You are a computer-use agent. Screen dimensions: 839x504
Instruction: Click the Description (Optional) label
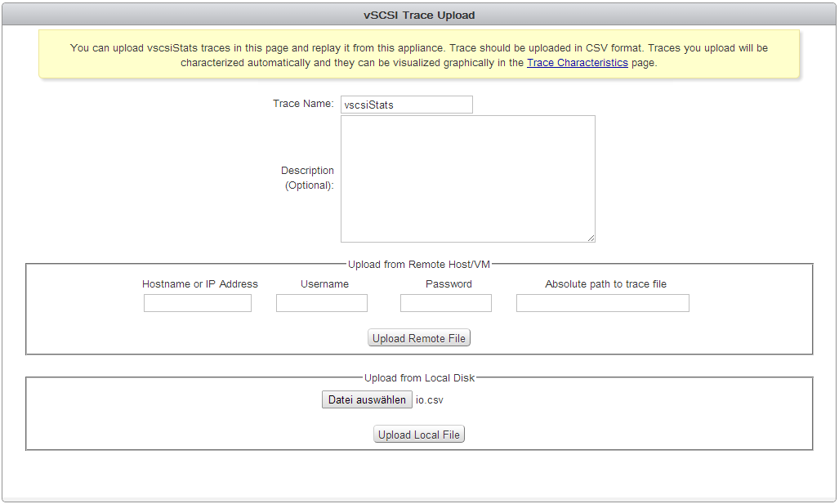coord(307,177)
